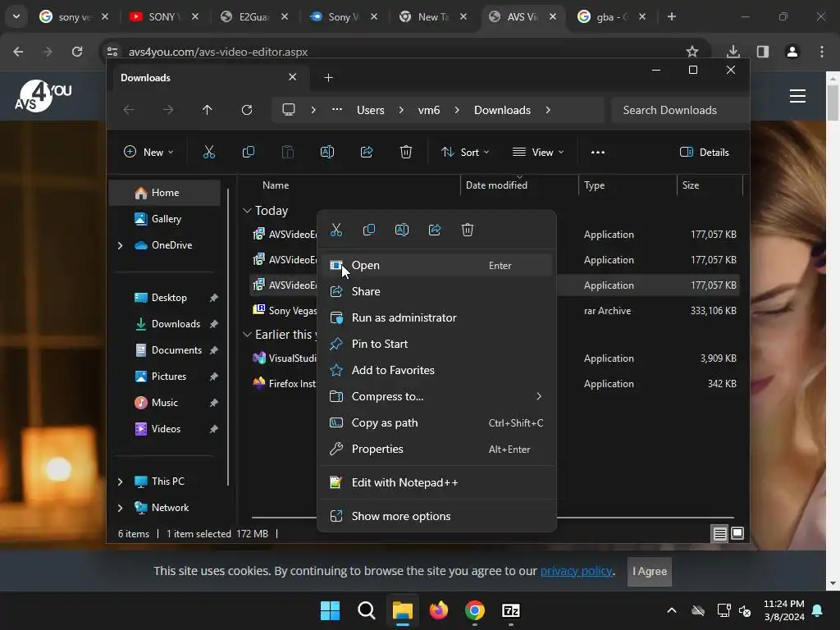Reload the Chrome page
840x630 pixels.
pyautogui.click(x=77, y=52)
